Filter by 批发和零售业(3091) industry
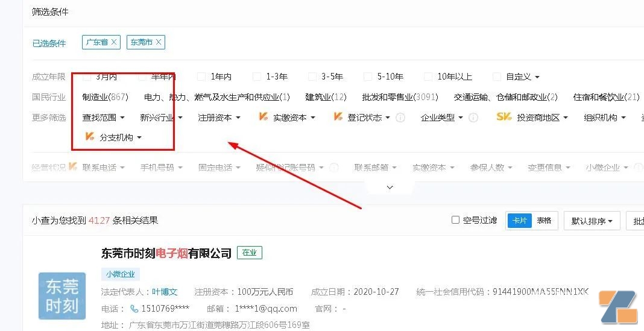The height and width of the screenshot is (331, 644). tap(400, 97)
